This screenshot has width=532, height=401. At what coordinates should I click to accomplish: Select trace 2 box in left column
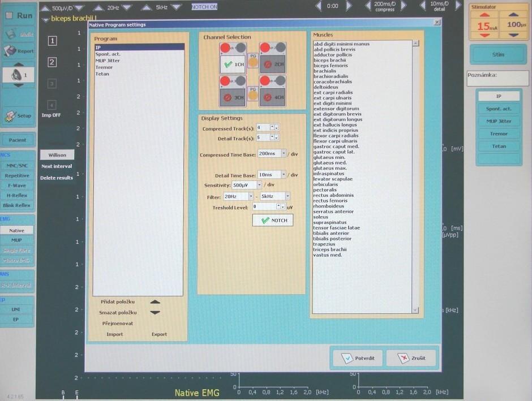pos(52,62)
